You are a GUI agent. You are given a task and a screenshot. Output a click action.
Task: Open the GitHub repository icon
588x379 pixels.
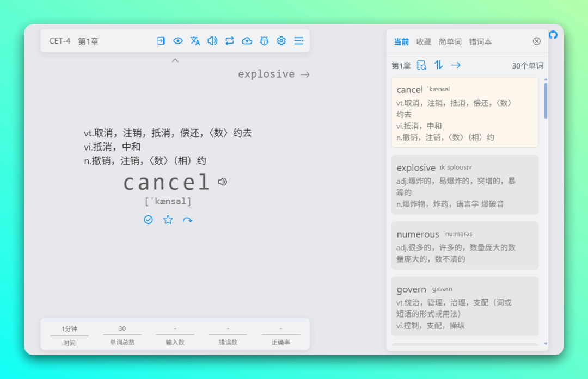tap(553, 35)
